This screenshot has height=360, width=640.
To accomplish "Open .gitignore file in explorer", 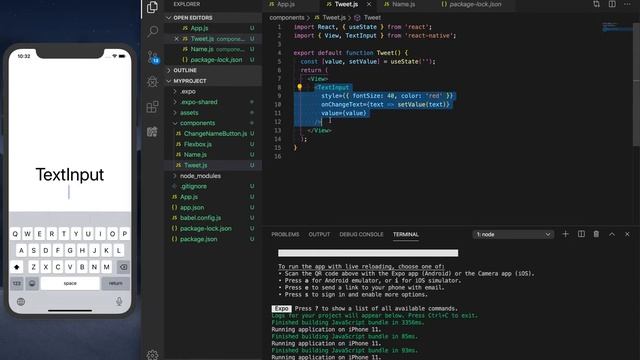I will pyautogui.click(x=213, y=186).
